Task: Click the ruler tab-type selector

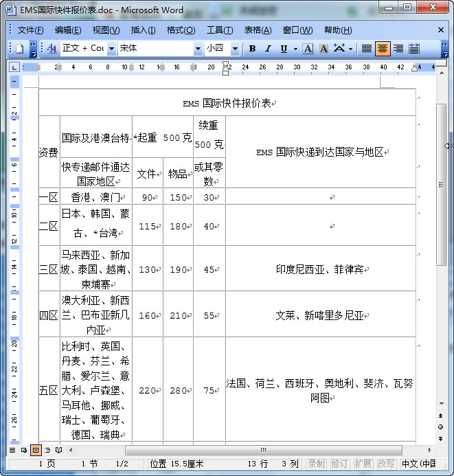Action: pyautogui.click(x=14, y=67)
